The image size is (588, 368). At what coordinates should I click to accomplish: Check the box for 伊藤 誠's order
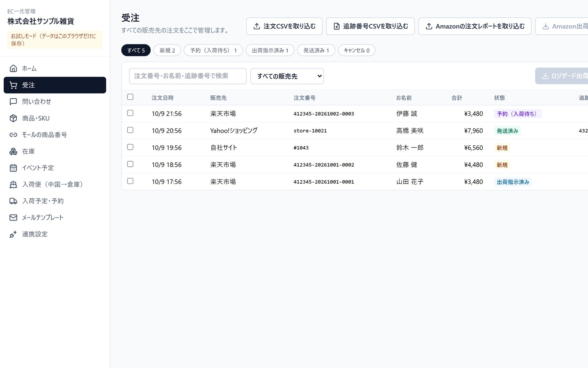(130, 113)
